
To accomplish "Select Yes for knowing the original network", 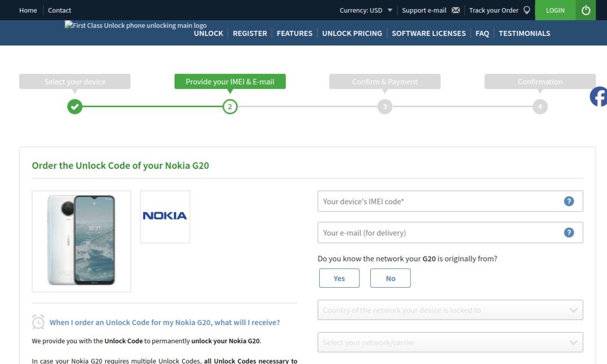I will [x=339, y=278].
